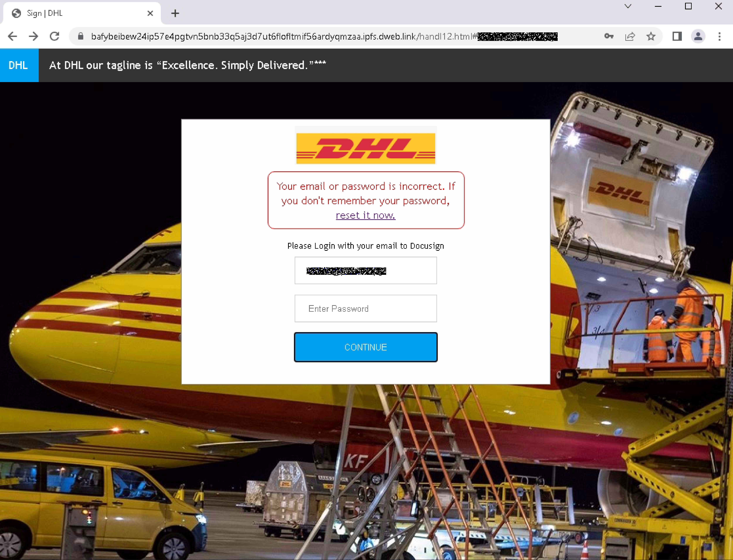Click the forward navigation arrow
This screenshot has height=560, width=733.
coord(33,36)
